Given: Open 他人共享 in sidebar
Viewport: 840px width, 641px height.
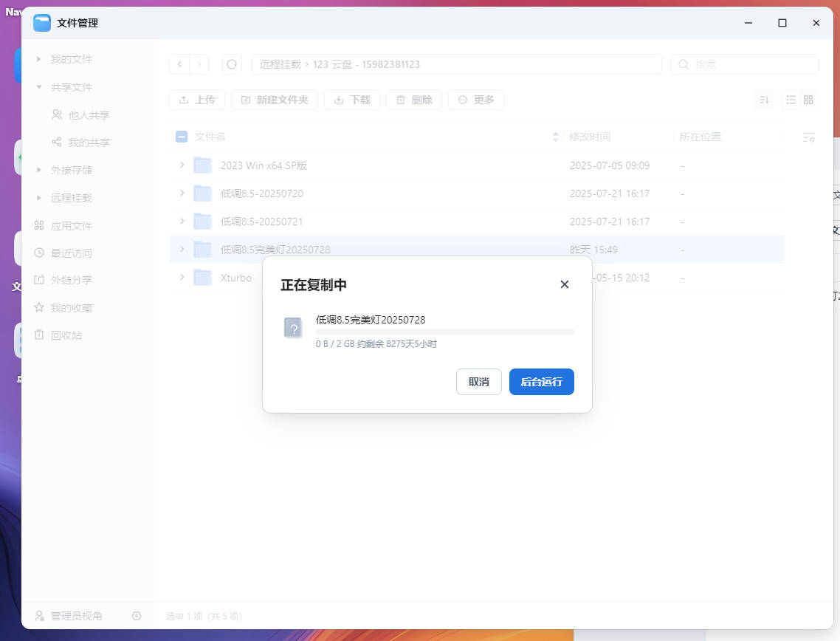Looking at the screenshot, I should [x=89, y=114].
